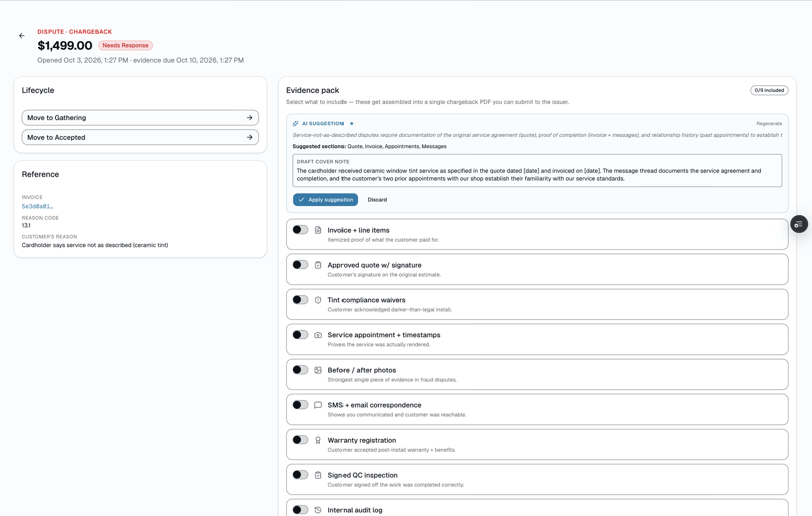Click the arrow icon on Move to Accepted
Viewport: 812px width, 516px height.
pyautogui.click(x=250, y=137)
